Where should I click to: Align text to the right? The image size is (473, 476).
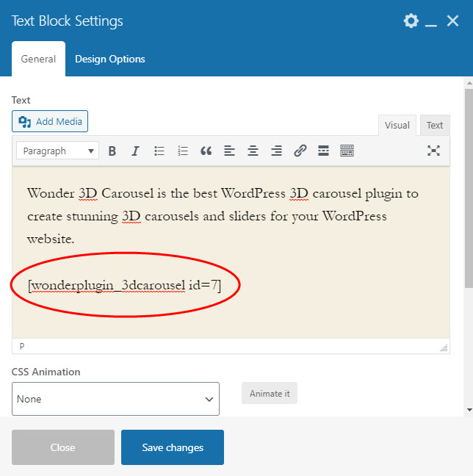(277, 151)
